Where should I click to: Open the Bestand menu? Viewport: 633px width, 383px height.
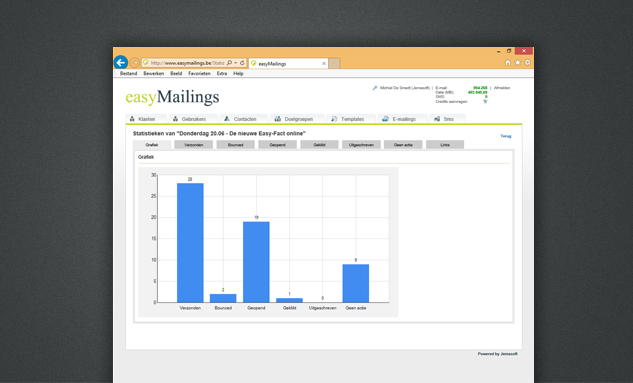coord(128,73)
